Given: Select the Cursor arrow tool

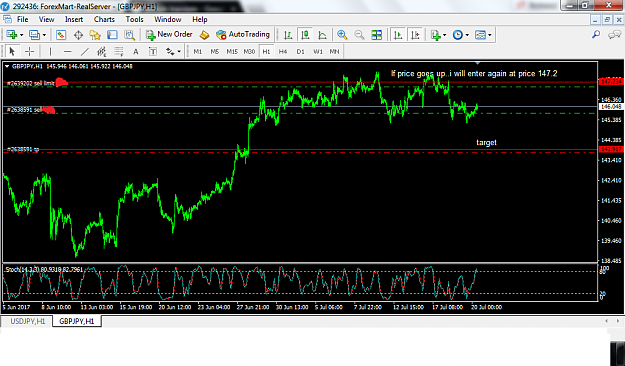Looking at the screenshot, I should coord(12,51).
